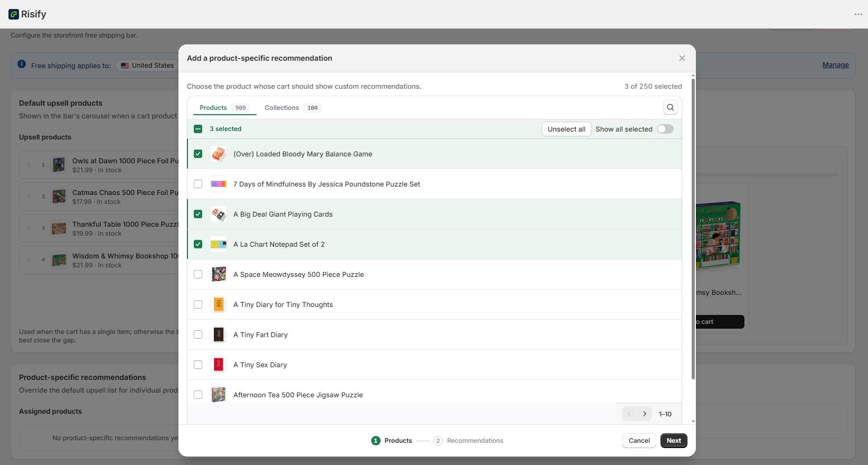Click the Wisdom & Whimsy preview card image
The height and width of the screenshot is (465, 868).
click(719, 236)
